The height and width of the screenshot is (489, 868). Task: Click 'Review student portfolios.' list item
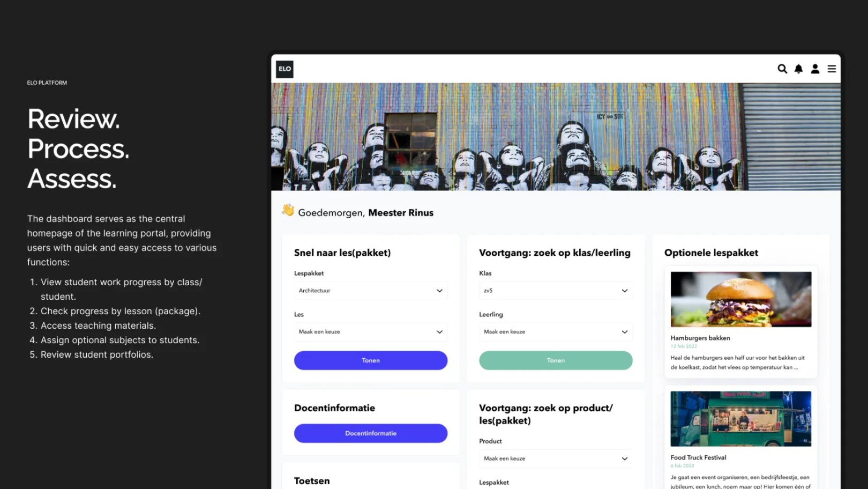tap(97, 354)
